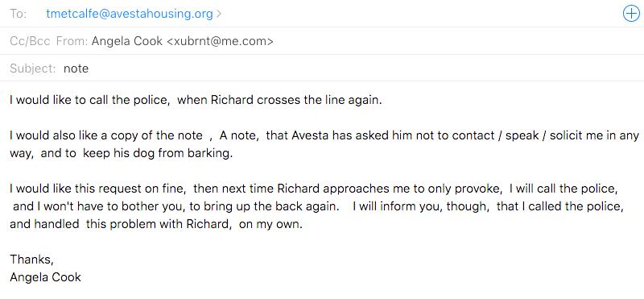Screen dimensions: 644x299
Task: Select recipient tmetcalfe@avestahousing.org
Action: (x=130, y=14)
